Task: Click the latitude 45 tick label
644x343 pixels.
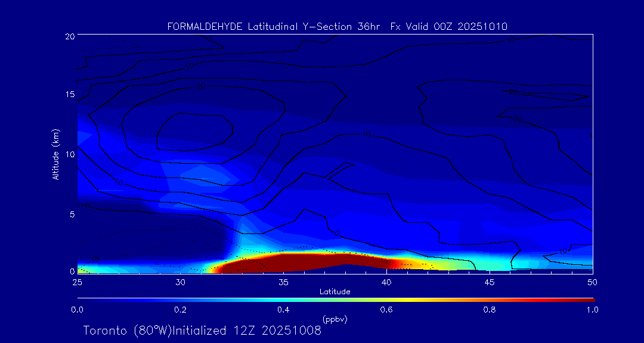Action: point(490,282)
